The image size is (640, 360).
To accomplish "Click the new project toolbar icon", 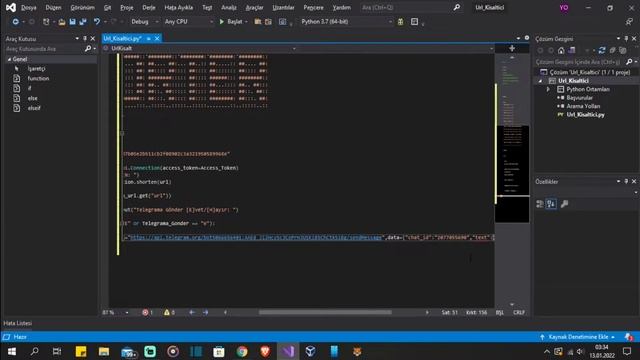I will coord(46,22).
